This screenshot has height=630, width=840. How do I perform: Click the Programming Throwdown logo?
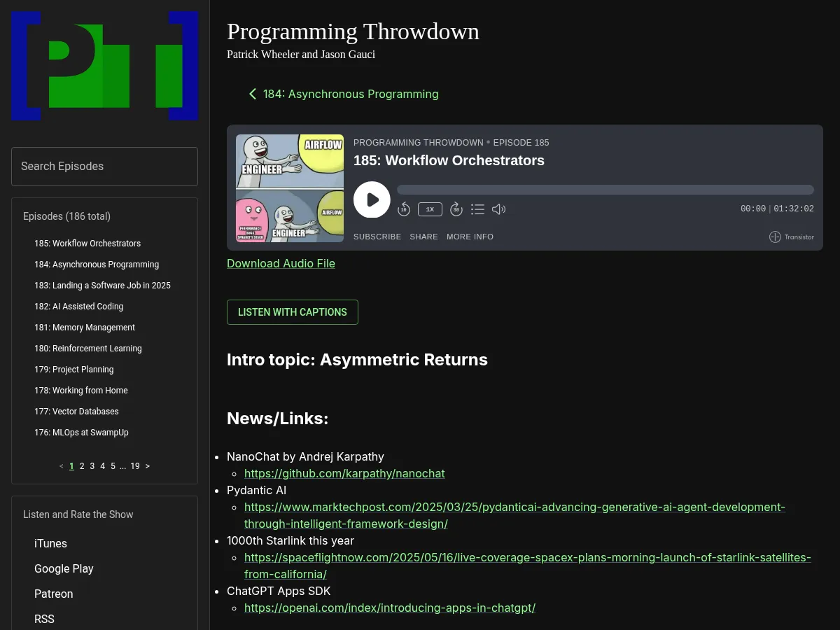pos(104,65)
